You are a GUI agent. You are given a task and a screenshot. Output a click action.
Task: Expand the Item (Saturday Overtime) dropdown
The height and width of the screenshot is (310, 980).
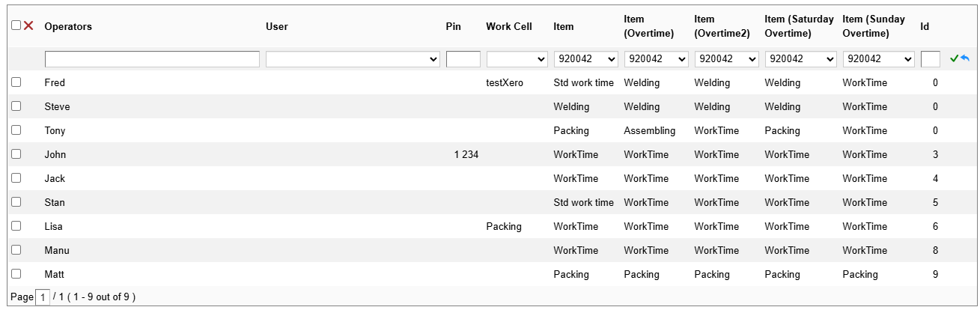(x=800, y=59)
